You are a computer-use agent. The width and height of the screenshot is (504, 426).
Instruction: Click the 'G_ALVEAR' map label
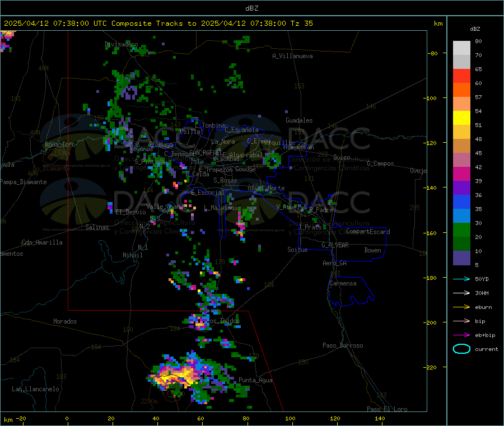tap(335, 245)
